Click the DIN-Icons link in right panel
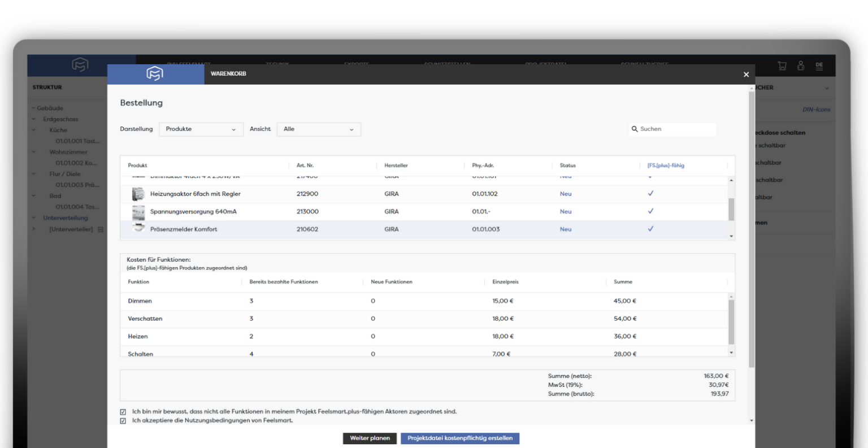This screenshot has height=448, width=868. coord(816,110)
